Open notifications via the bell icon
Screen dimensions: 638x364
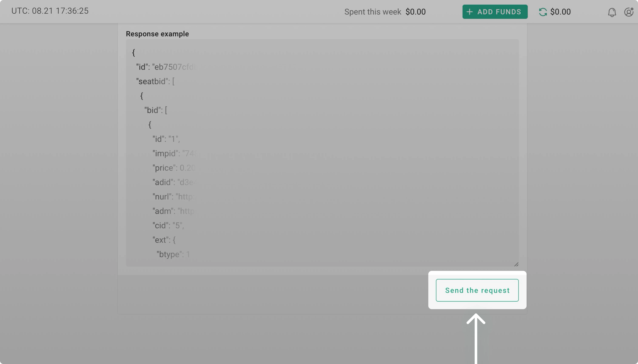612,12
